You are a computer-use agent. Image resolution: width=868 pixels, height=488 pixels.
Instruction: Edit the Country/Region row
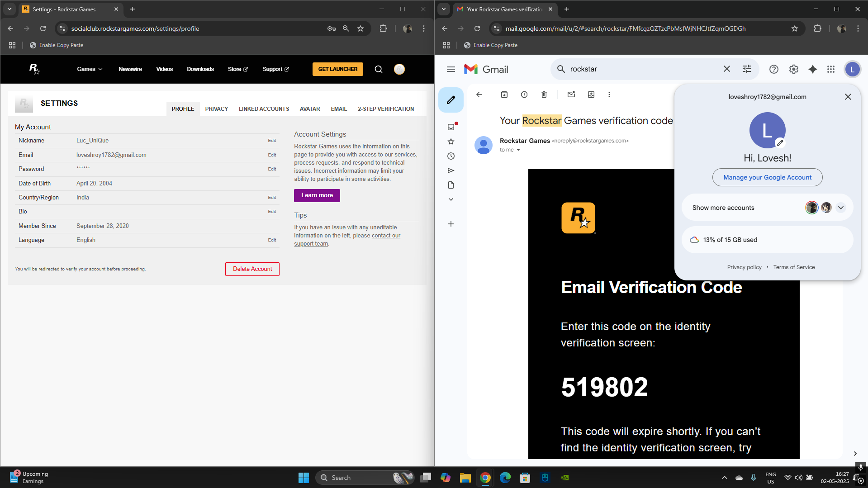point(272,198)
